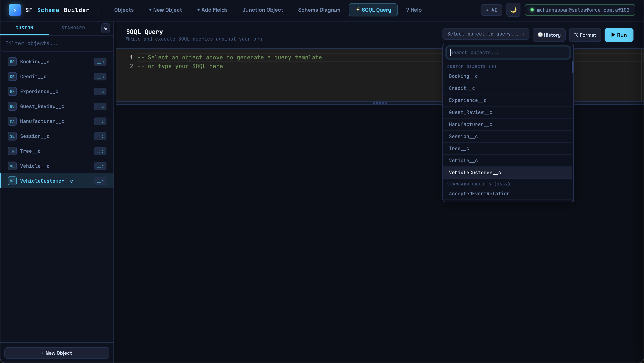This screenshot has width=644, height=363.
Task: Click the MA badge icon for Manufacturer__c
Action: coord(12,121)
